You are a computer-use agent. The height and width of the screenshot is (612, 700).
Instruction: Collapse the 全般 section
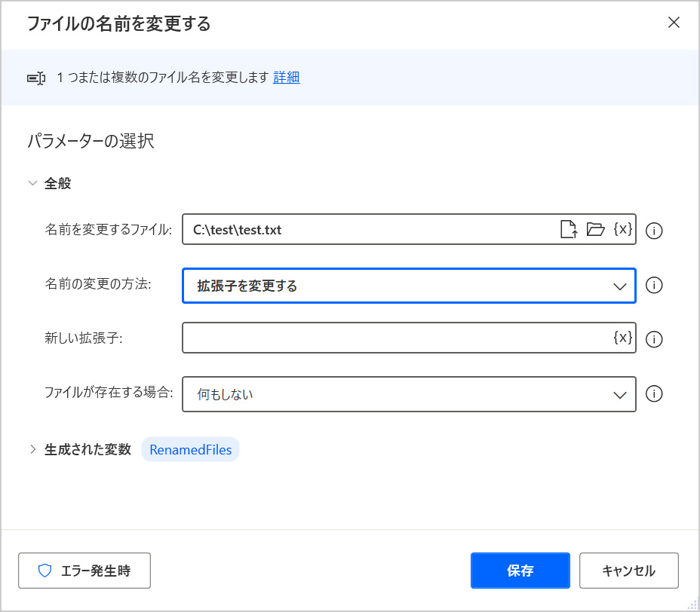tap(32, 183)
